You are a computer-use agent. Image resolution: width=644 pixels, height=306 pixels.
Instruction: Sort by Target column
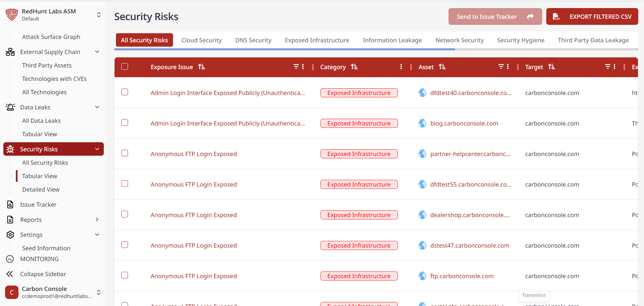551,67
